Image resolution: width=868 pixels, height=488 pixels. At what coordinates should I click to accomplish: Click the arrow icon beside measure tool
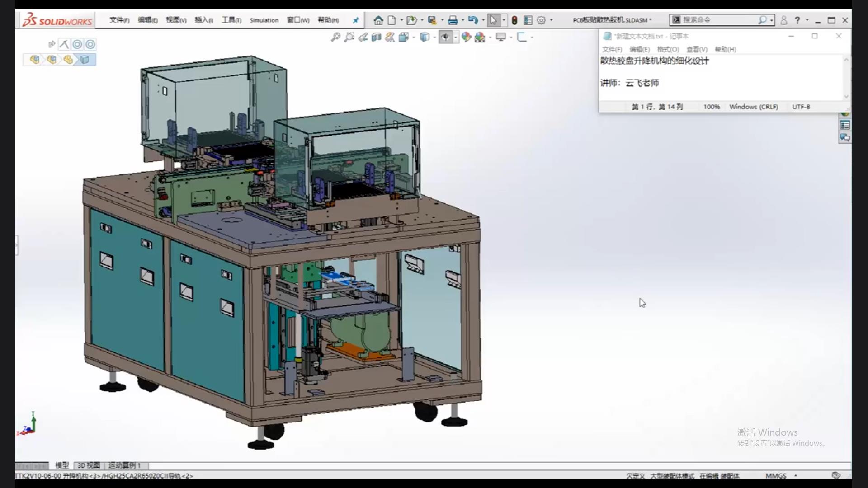52,44
